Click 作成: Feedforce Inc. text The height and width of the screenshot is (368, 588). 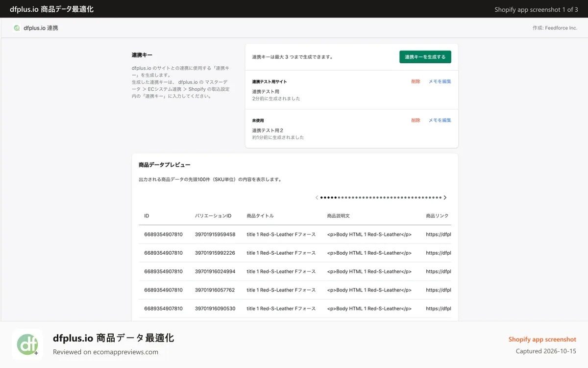click(555, 28)
